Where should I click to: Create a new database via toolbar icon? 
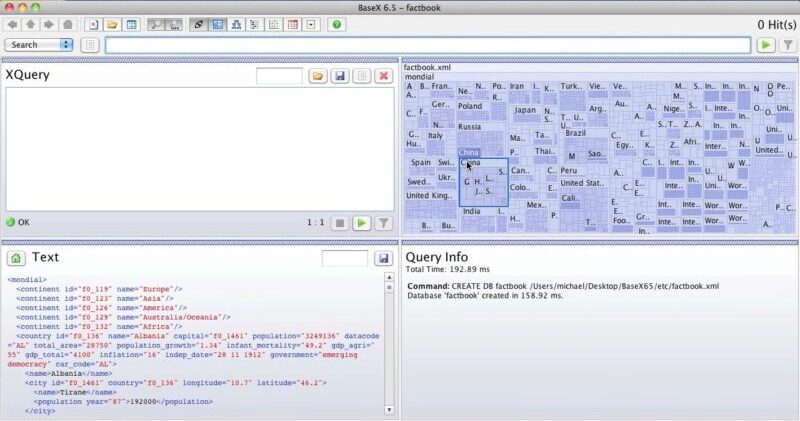click(93, 24)
